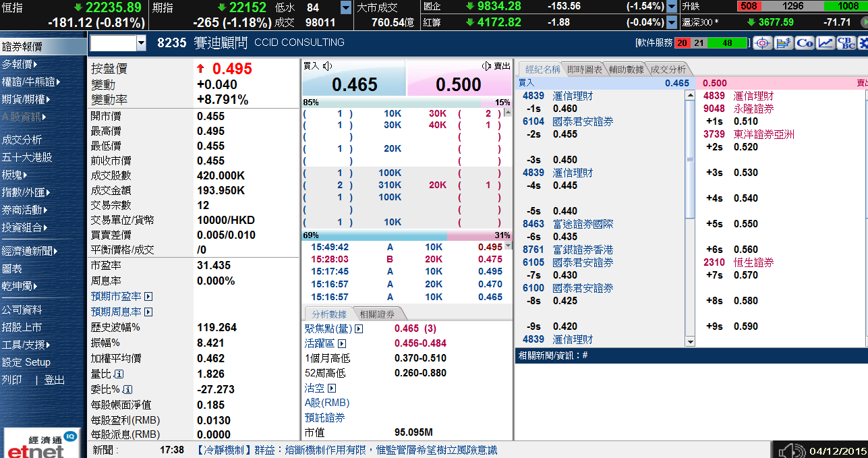The image size is (868, 458).
Task: Open the CBBC icon in toolbar
Action: click(x=846, y=43)
